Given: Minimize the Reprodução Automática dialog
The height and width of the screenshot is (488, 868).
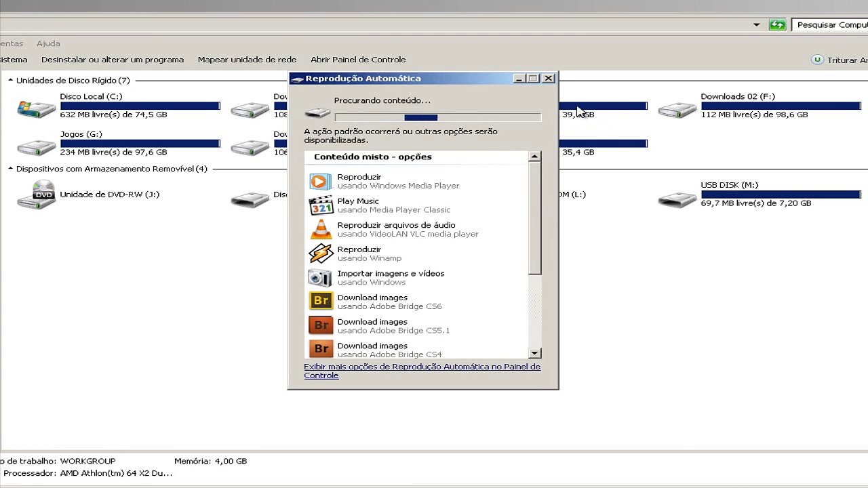Looking at the screenshot, I should click(519, 79).
